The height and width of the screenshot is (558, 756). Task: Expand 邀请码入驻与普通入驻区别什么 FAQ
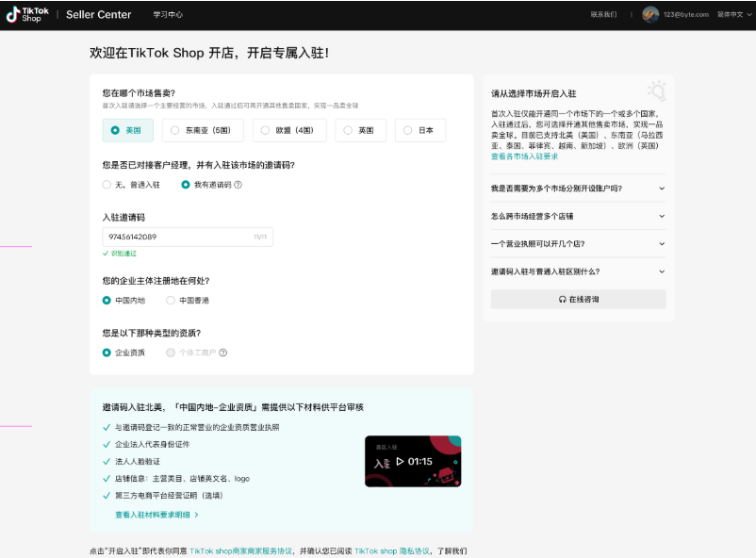[578, 272]
